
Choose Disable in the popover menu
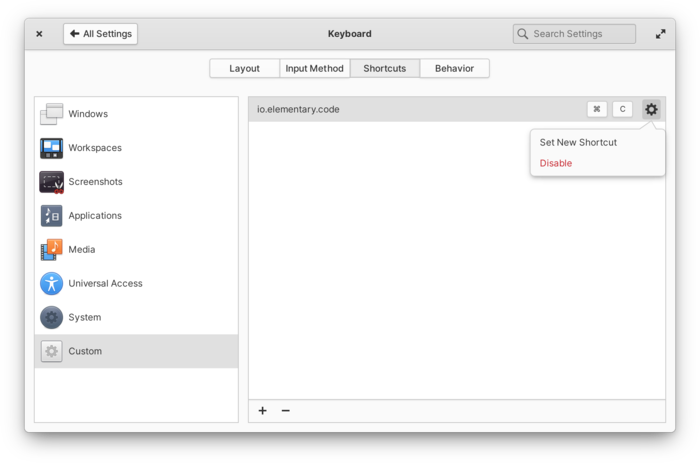click(556, 163)
